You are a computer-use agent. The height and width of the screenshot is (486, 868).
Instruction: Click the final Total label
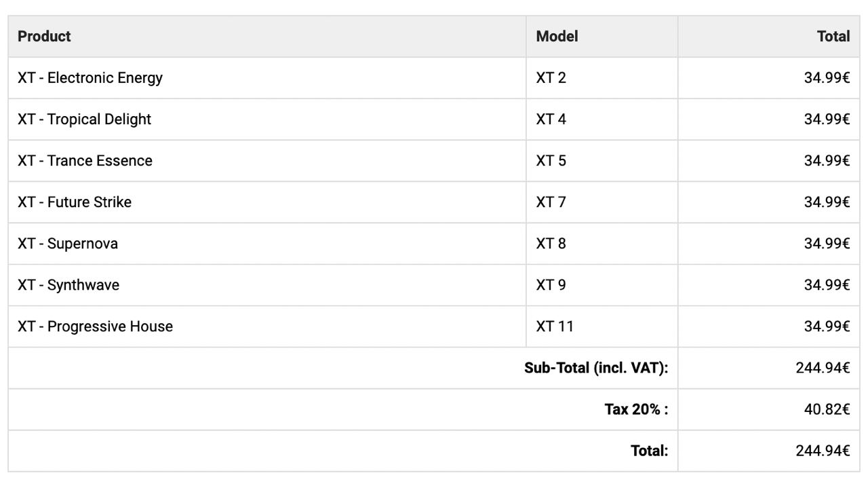649,451
